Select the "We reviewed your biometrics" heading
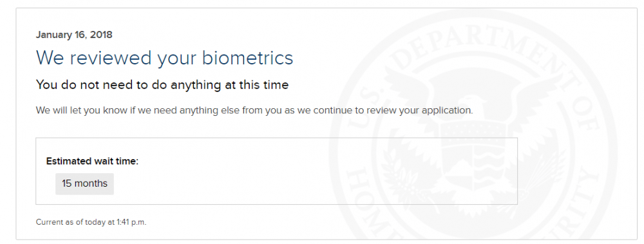 coord(164,59)
